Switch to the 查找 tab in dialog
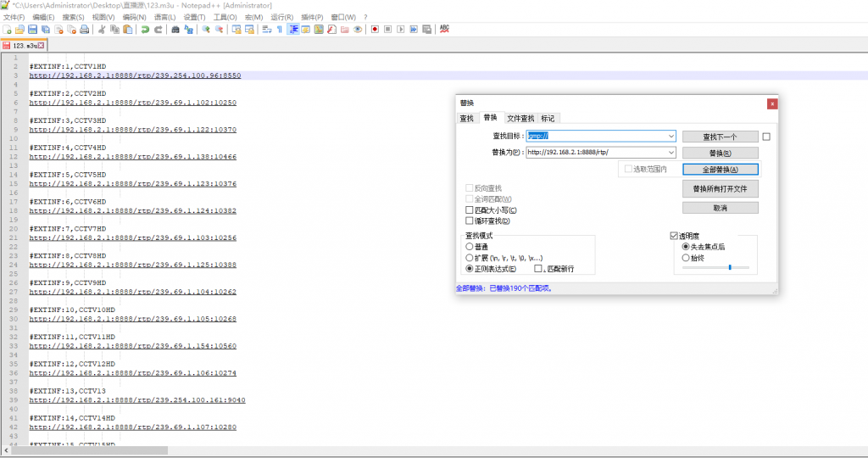The height and width of the screenshot is (458, 868). [467, 119]
